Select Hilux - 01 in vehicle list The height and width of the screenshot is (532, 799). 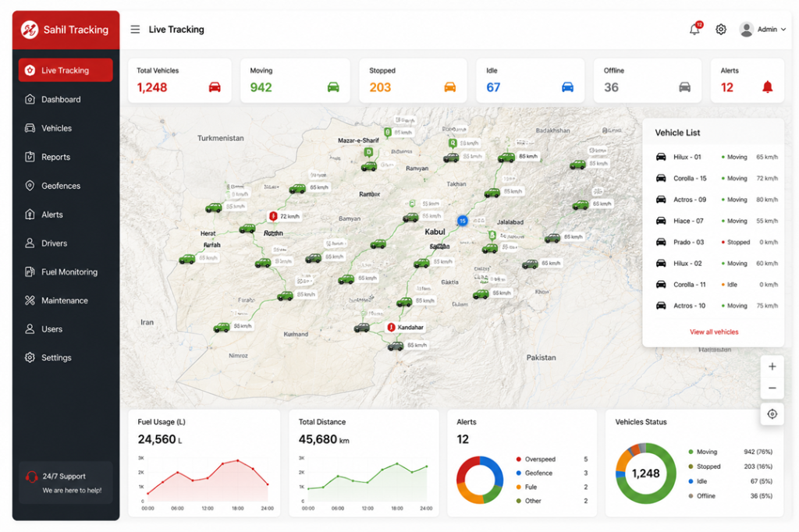tap(716, 157)
